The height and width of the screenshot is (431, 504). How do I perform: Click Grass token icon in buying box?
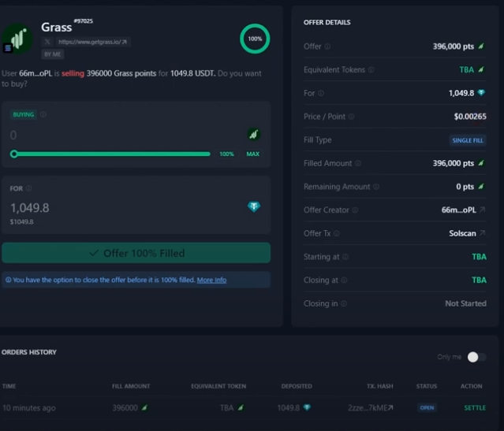click(x=254, y=135)
